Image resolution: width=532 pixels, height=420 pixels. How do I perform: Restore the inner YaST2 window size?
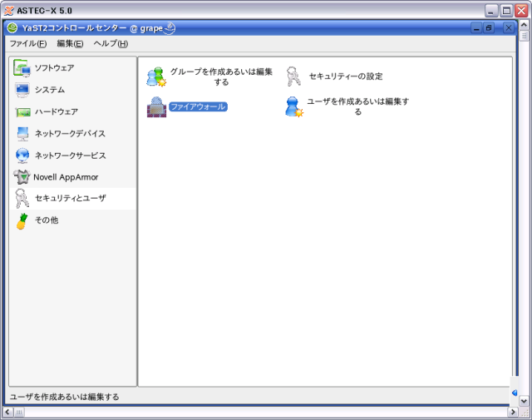tap(490, 28)
